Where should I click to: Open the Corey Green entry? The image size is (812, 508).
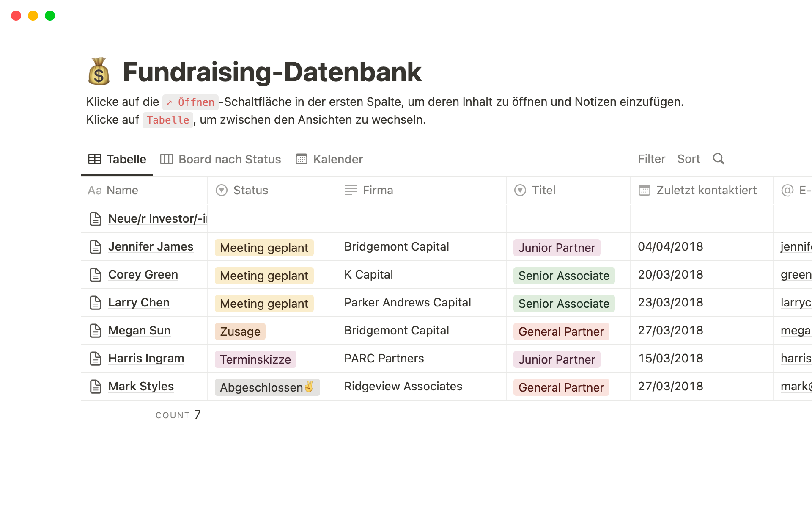tap(143, 275)
